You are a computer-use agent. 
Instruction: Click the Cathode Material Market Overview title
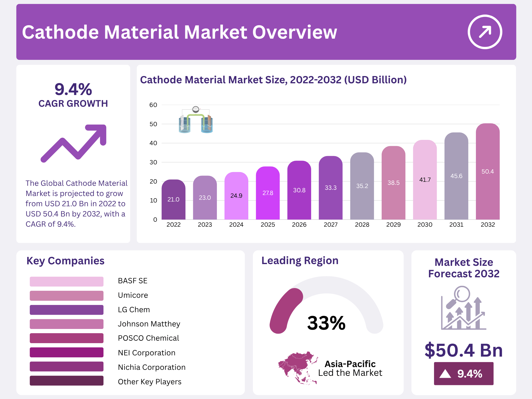click(x=179, y=32)
